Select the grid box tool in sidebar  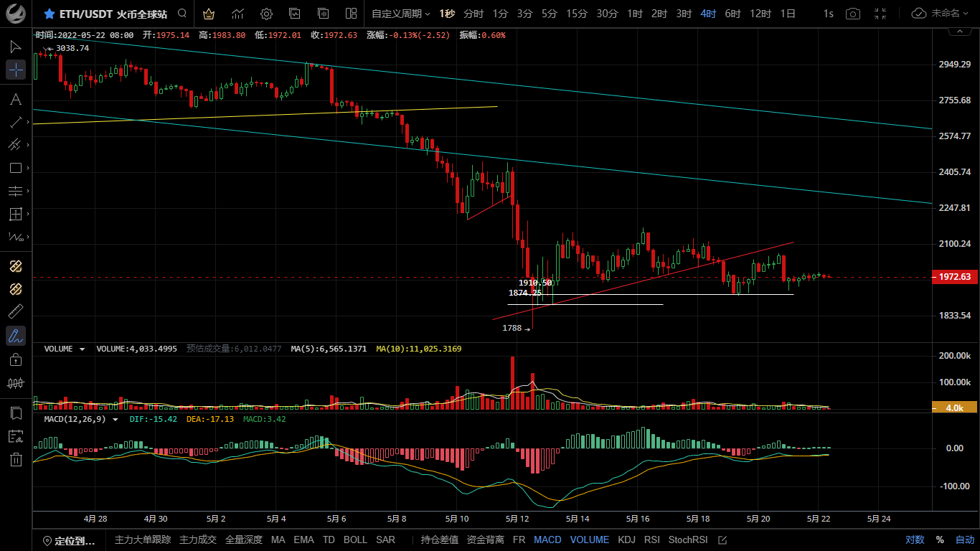pyautogui.click(x=15, y=214)
